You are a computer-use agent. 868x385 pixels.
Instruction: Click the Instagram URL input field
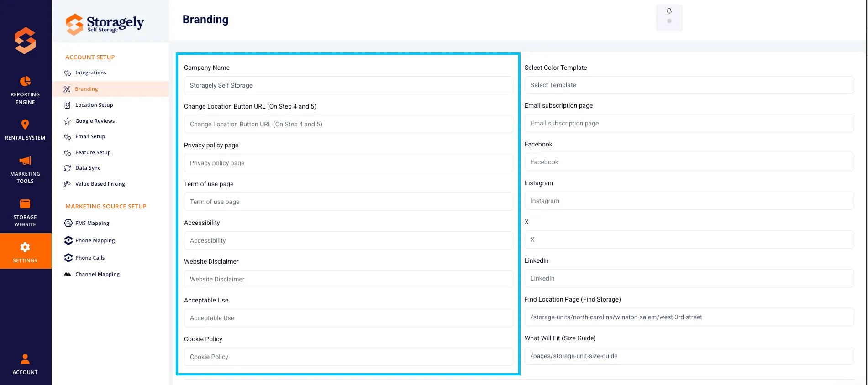689,201
